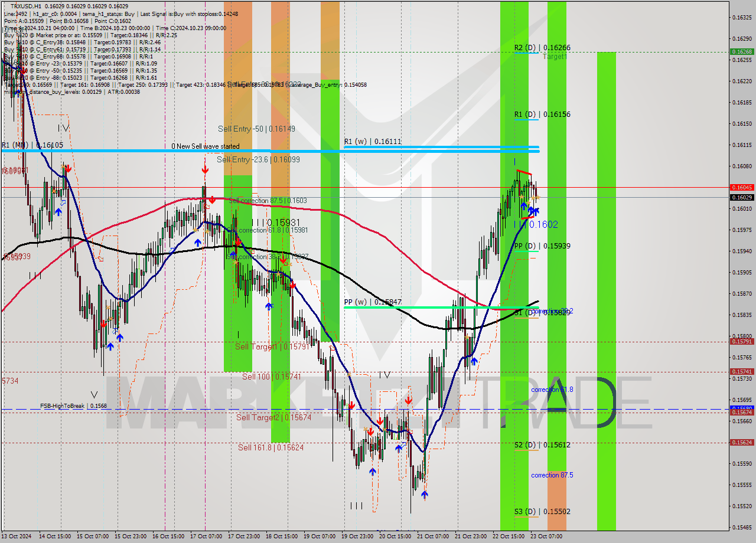Click the 'R1 (D) | 0.16156' label

click(542, 115)
